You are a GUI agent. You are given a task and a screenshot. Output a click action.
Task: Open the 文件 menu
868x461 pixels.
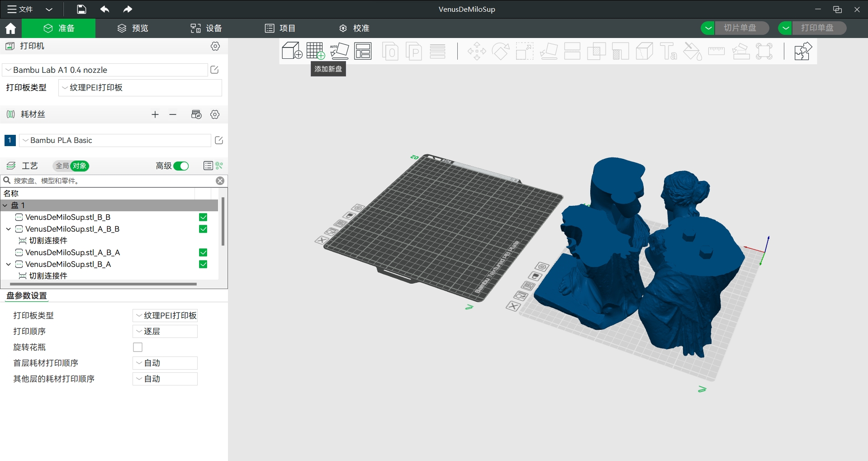tap(20, 9)
